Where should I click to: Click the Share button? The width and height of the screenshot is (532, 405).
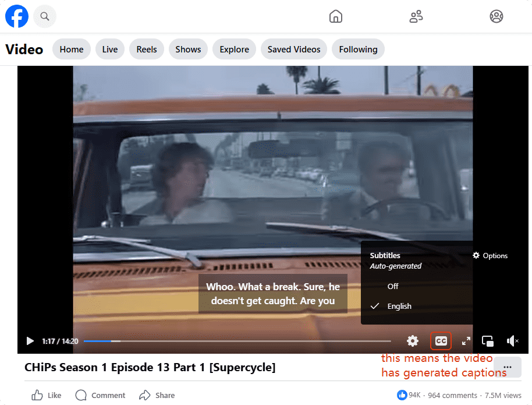click(157, 395)
